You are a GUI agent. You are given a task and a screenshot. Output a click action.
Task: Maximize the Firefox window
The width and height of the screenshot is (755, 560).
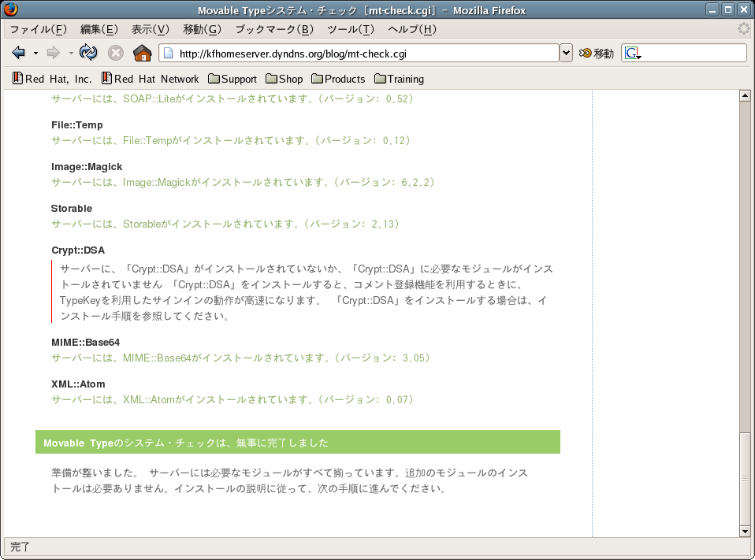(728, 9)
